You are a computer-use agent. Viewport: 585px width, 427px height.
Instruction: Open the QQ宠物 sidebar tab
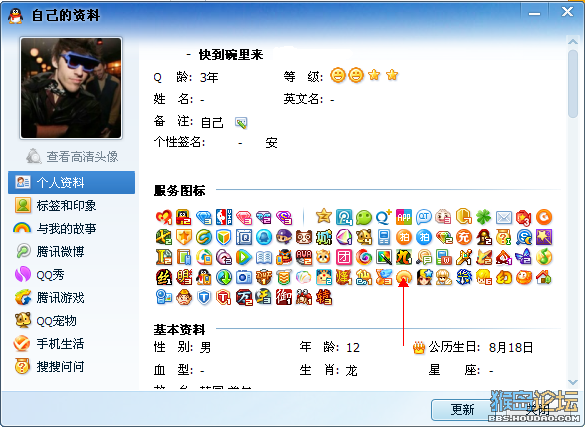72,321
